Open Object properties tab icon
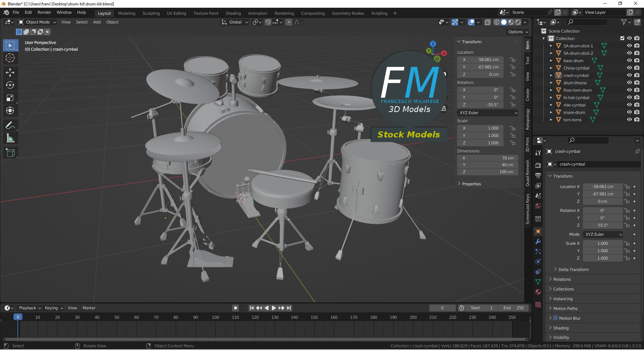The height and width of the screenshot is (350, 644). (538, 231)
